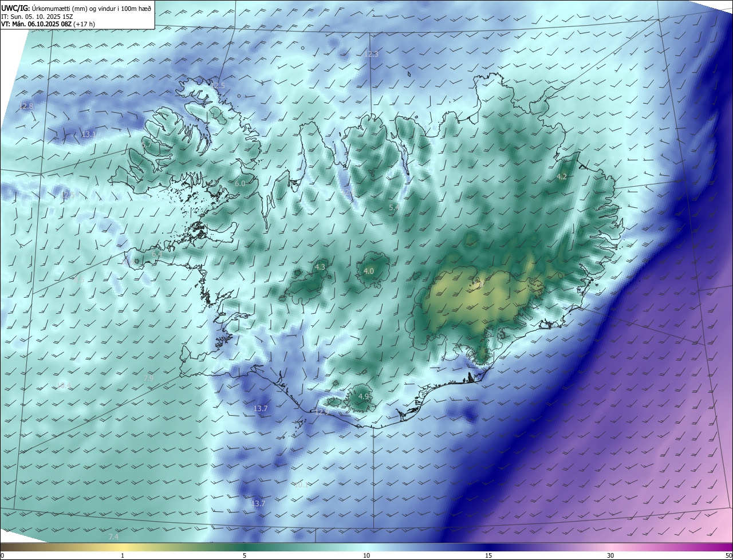
Task: Click the 15 tick on the color scale
Action: pos(488,555)
